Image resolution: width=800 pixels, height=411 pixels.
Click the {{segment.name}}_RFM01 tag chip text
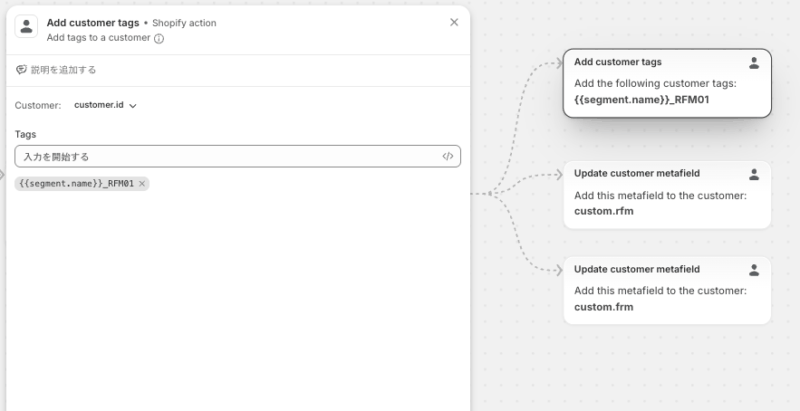(x=76, y=184)
